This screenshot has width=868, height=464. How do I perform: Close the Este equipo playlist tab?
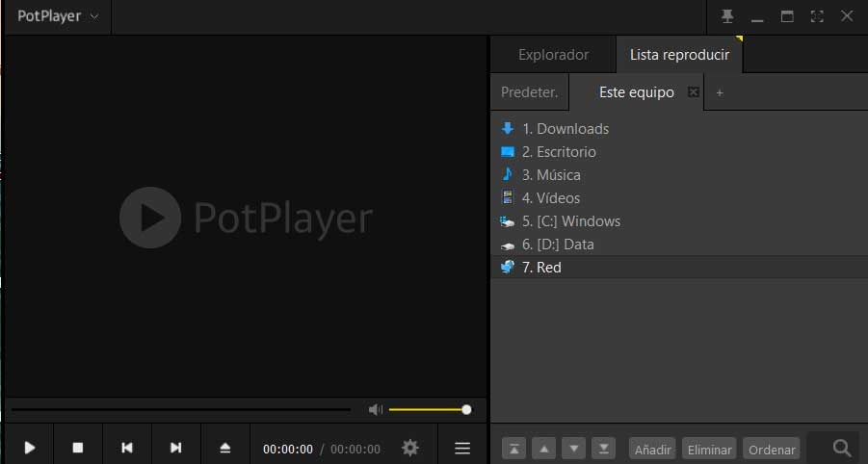tap(693, 91)
